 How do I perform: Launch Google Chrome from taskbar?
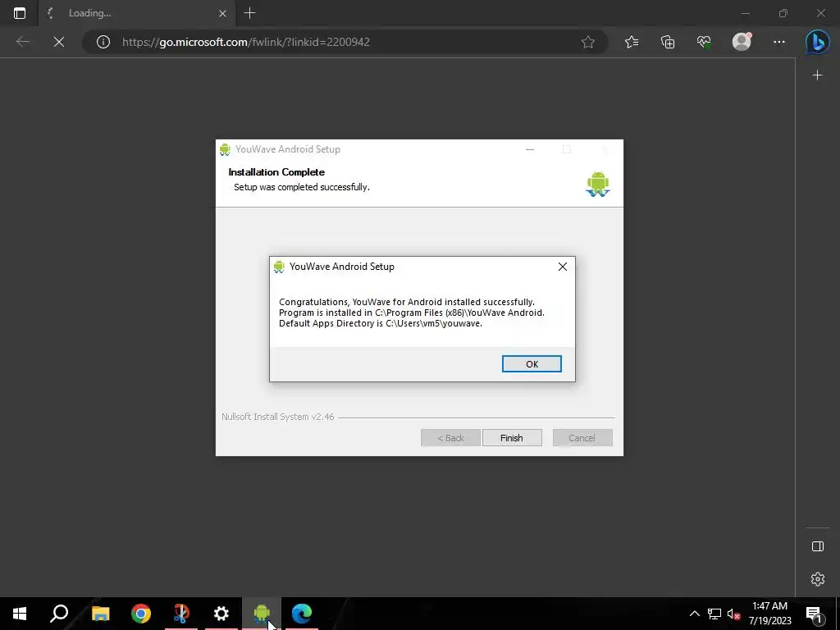point(141,614)
